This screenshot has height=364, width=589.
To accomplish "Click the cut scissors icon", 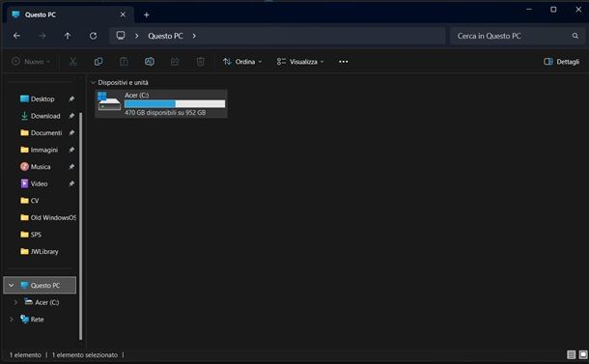I will [x=72, y=62].
